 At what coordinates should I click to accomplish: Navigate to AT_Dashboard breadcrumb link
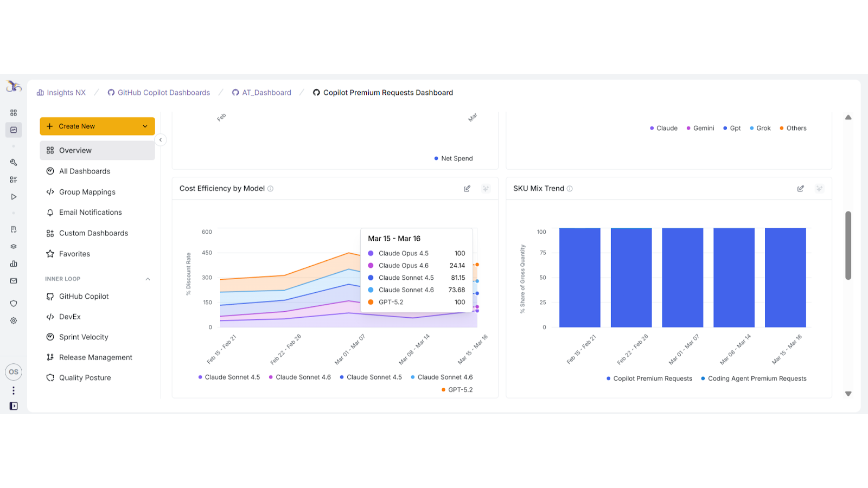[266, 93]
